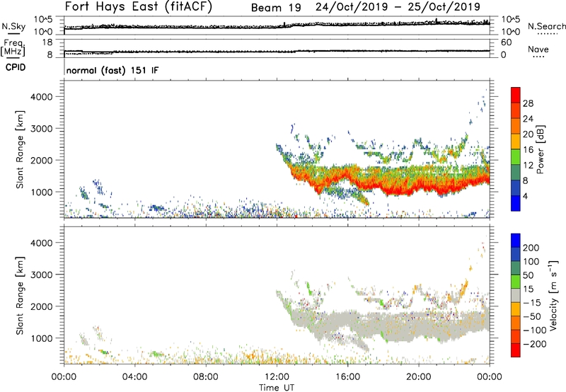Click the 'Beam 19' label
Viewport: 566px width, 392px height.
[276, 8]
